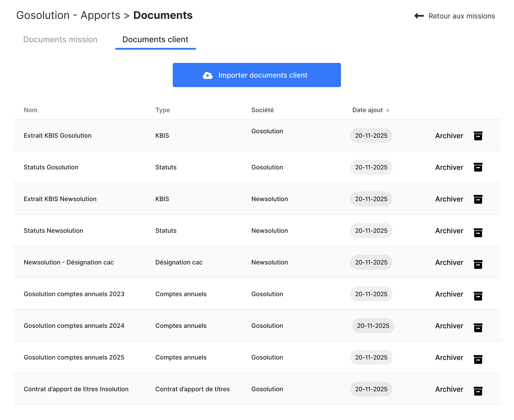Click the Société column header
This screenshot has height=420, width=514.
tap(262, 110)
